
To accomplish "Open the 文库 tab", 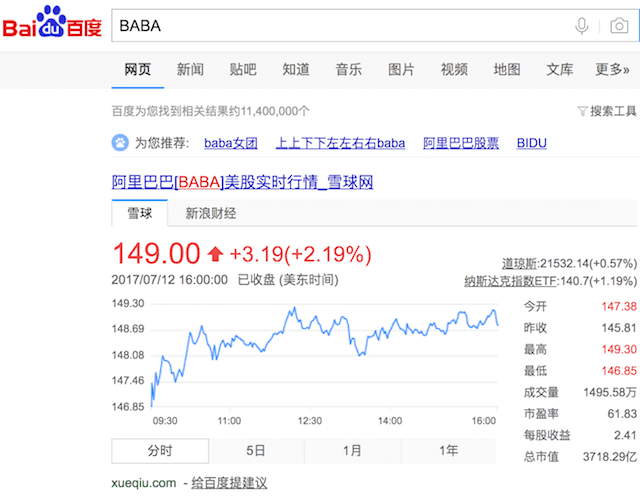I will (560, 69).
